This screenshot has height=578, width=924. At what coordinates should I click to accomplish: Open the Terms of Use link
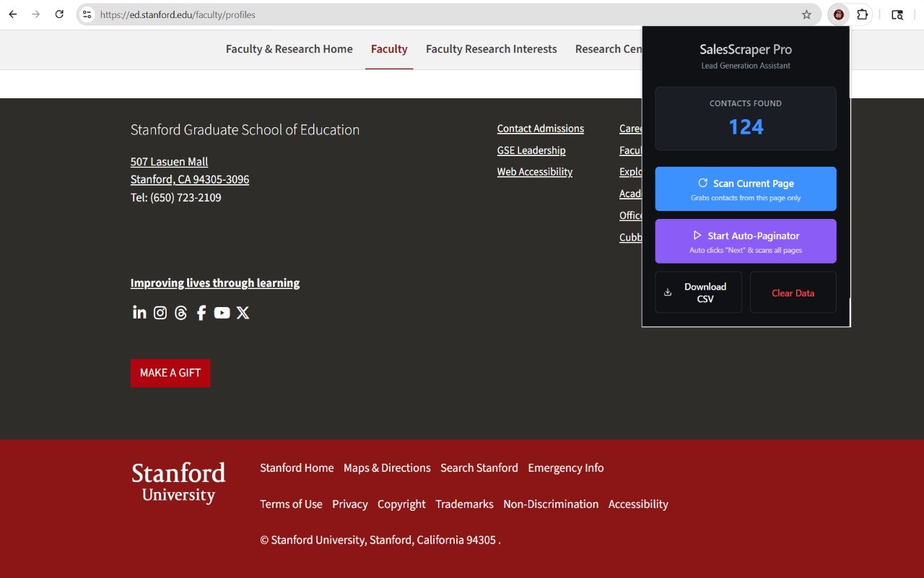291,504
